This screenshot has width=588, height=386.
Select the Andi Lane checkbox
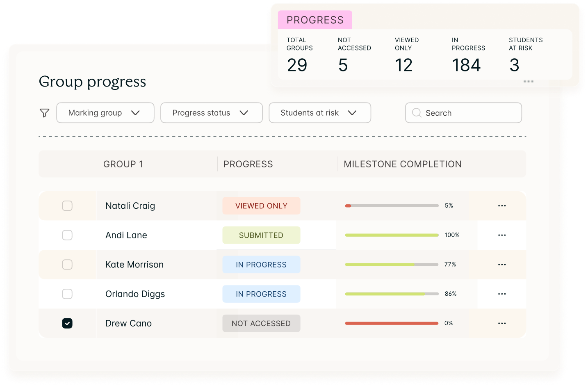[67, 235]
